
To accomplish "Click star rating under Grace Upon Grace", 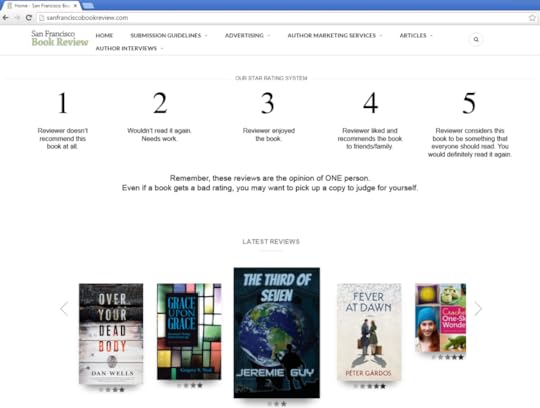I will point(189,385).
